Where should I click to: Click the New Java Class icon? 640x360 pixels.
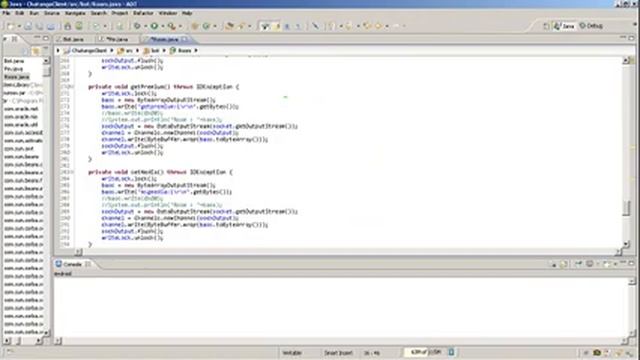click(206, 26)
